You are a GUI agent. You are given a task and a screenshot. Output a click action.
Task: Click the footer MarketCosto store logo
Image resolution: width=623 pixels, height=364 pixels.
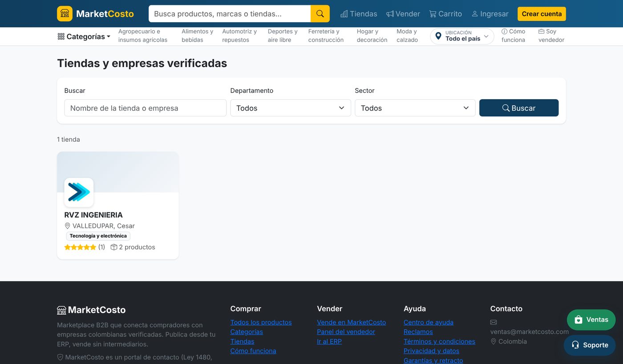[91, 310]
